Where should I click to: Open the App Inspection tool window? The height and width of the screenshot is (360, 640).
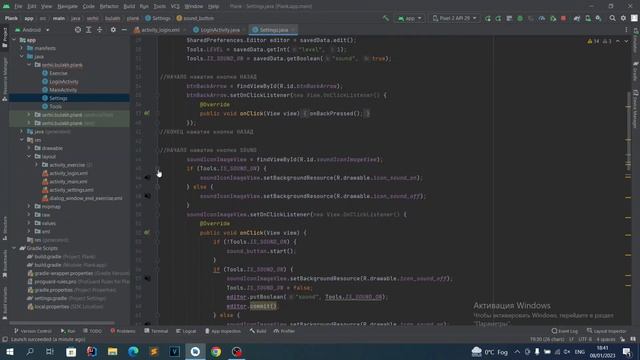point(223,331)
